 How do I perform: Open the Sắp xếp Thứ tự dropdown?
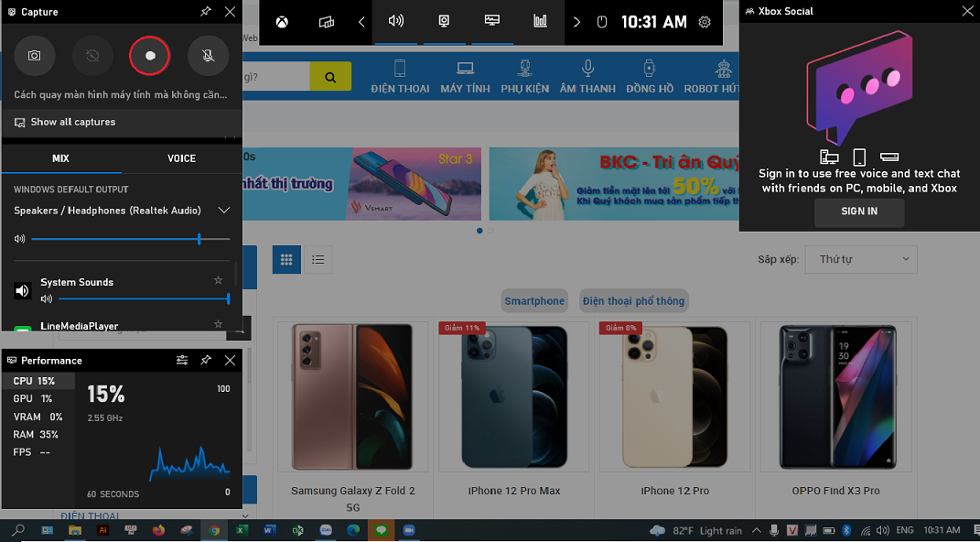click(x=861, y=259)
